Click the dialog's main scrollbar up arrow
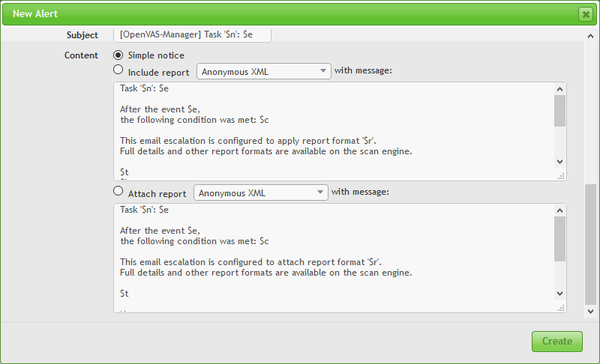The image size is (600, 364). 590,35
